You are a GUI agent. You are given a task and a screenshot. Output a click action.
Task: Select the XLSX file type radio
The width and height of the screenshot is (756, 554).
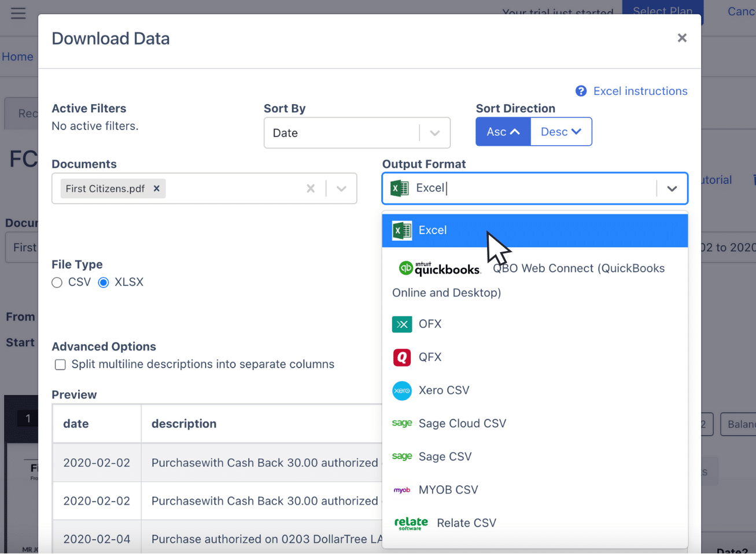[x=104, y=283]
